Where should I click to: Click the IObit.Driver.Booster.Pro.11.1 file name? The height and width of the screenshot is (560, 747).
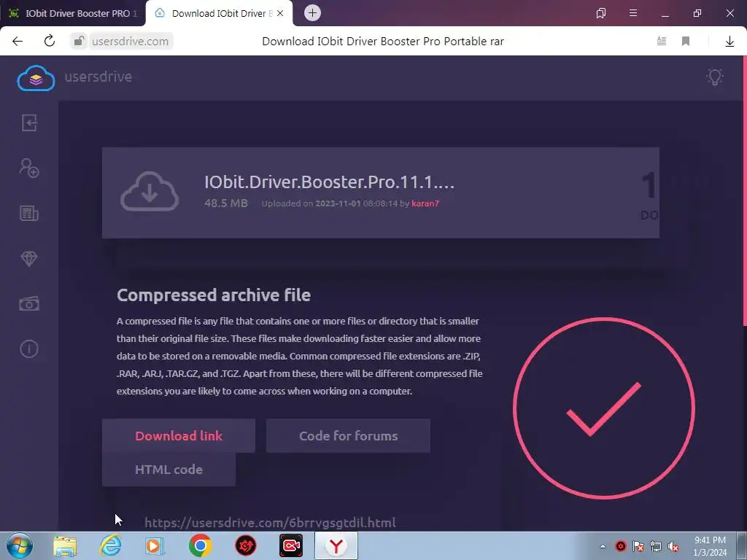[329, 182]
